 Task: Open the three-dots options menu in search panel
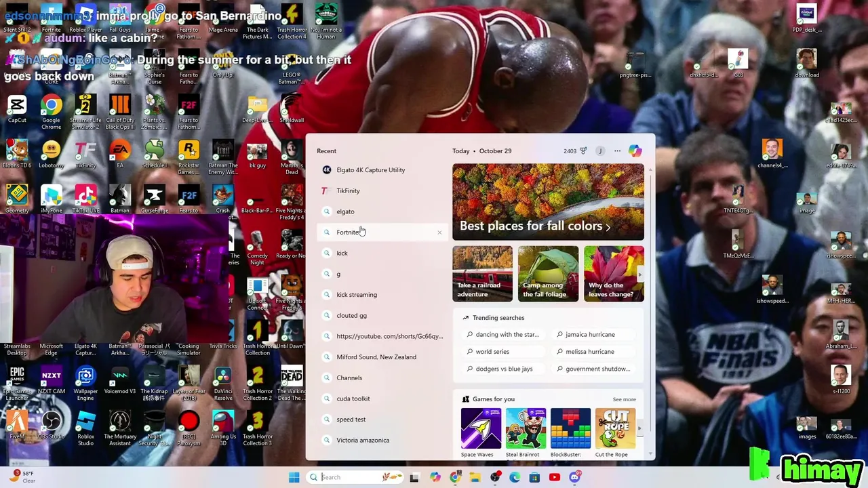[617, 151]
